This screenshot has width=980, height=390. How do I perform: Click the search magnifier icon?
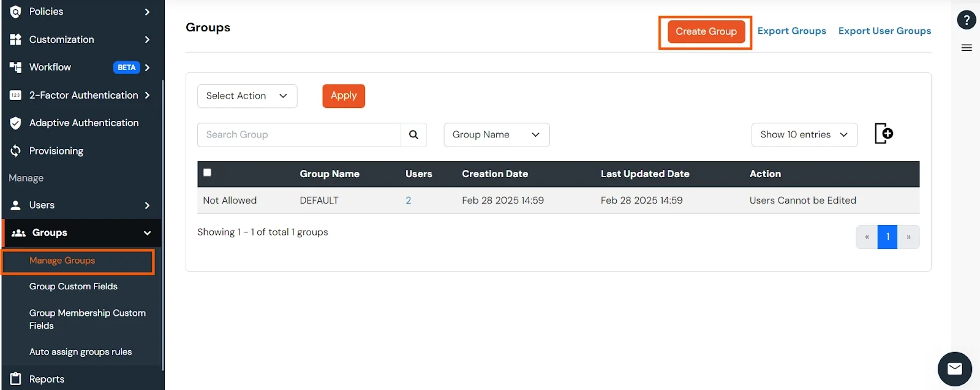coord(414,135)
